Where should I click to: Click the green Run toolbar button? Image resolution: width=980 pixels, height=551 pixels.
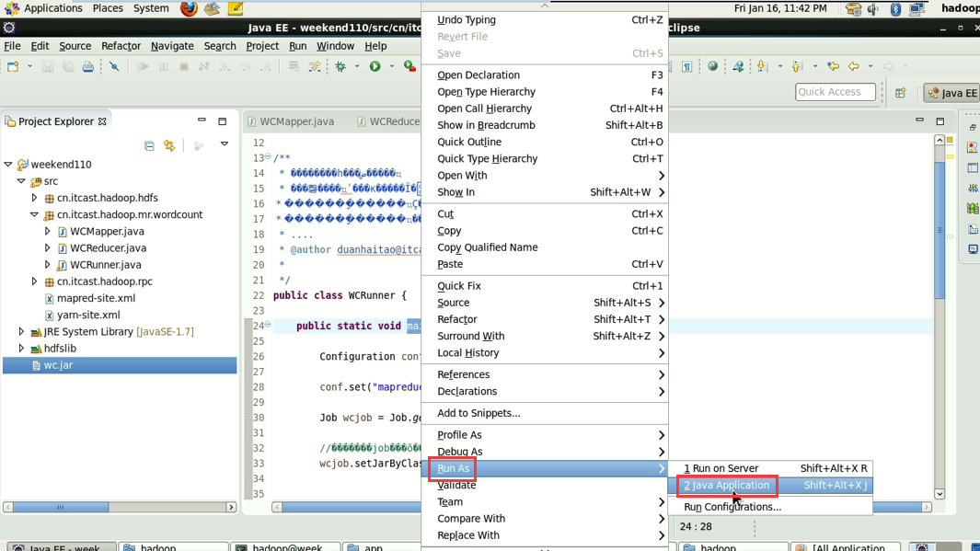(x=375, y=66)
